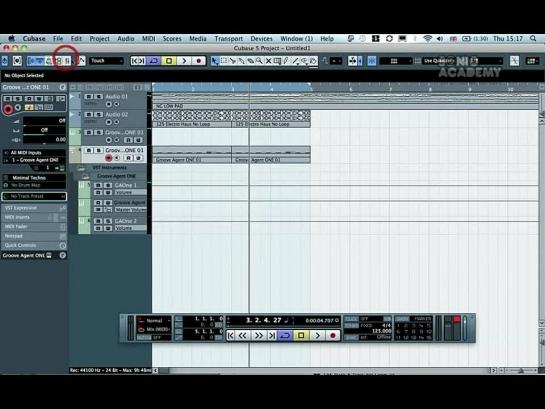Open the VST Expression inspector tab

point(34,208)
